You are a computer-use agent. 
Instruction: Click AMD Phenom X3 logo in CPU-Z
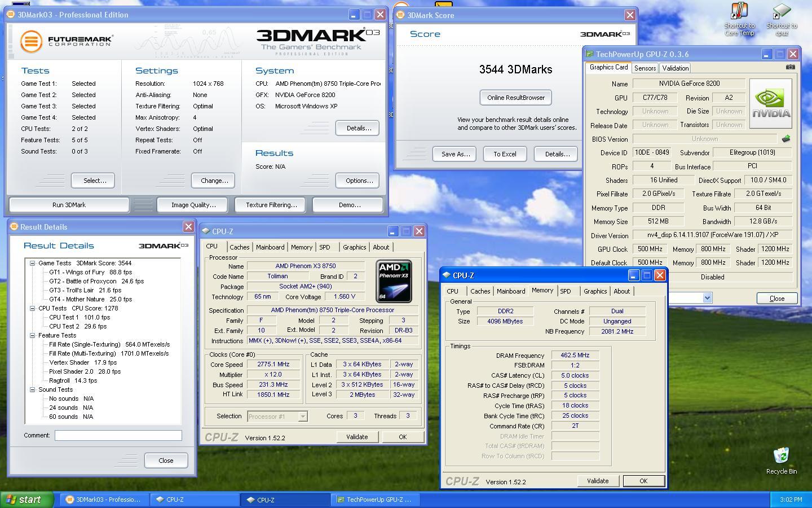(x=394, y=281)
